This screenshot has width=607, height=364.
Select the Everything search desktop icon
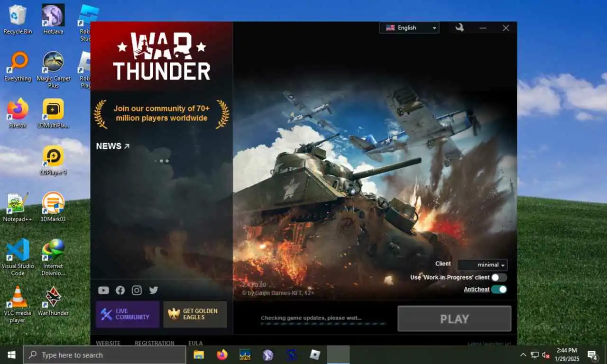18,66
